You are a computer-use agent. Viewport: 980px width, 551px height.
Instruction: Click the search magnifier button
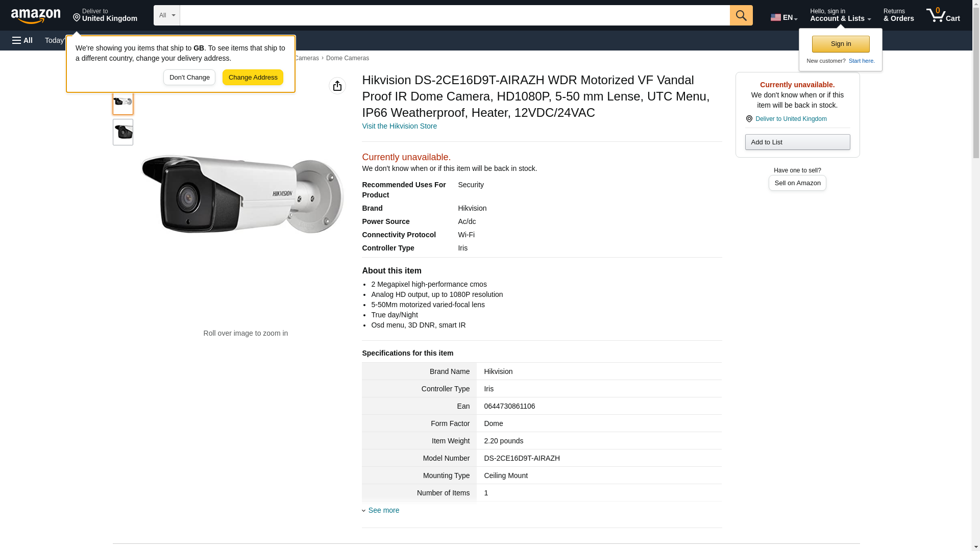(741, 15)
